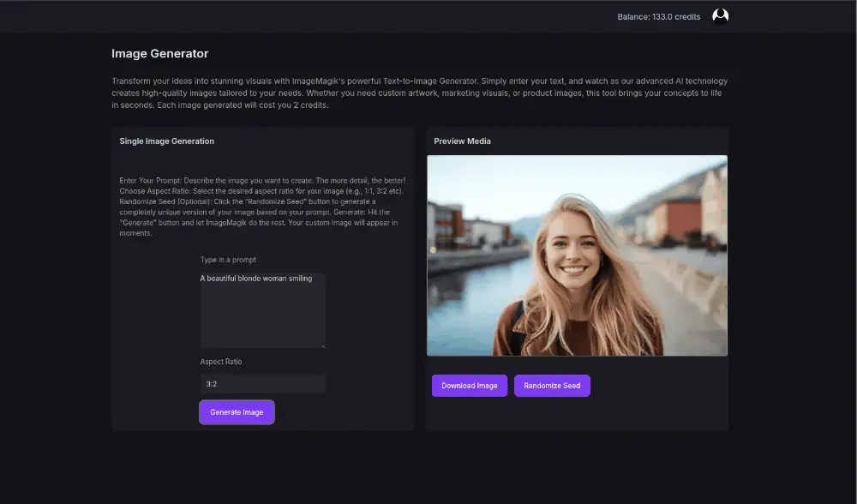This screenshot has height=504, width=857.
Task: Focus the Aspect Ratio field showing 3:2
Action: (262, 384)
